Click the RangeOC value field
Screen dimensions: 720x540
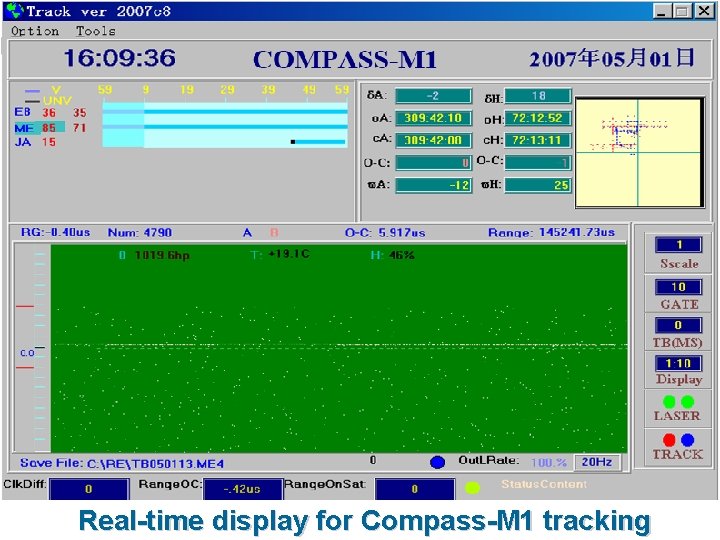coord(243,489)
